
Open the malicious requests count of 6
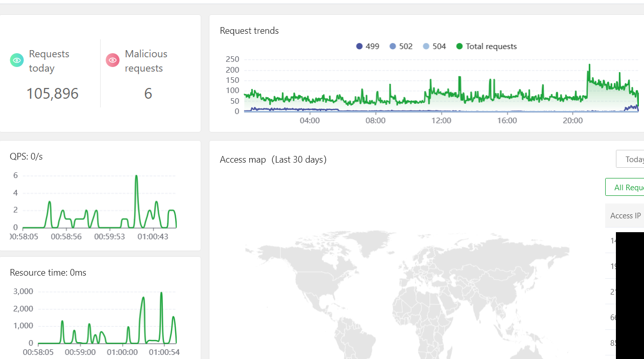pos(148,94)
